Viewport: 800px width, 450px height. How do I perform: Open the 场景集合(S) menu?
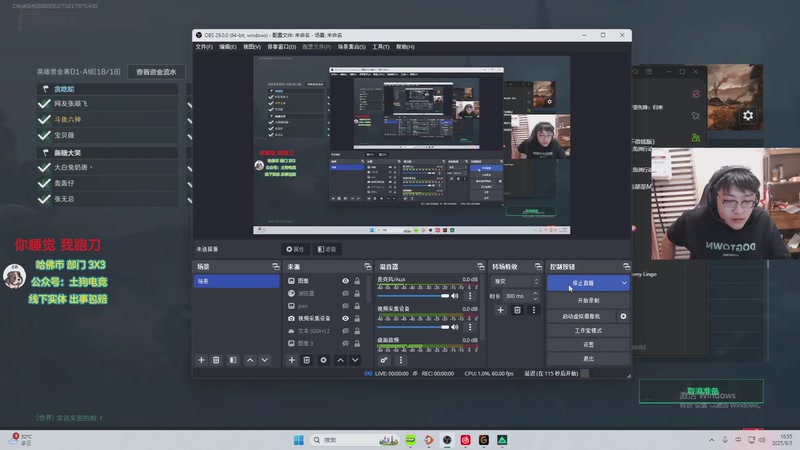pyautogui.click(x=352, y=47)
